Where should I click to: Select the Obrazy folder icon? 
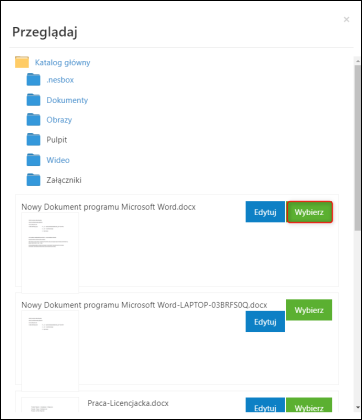pos(33,120)
